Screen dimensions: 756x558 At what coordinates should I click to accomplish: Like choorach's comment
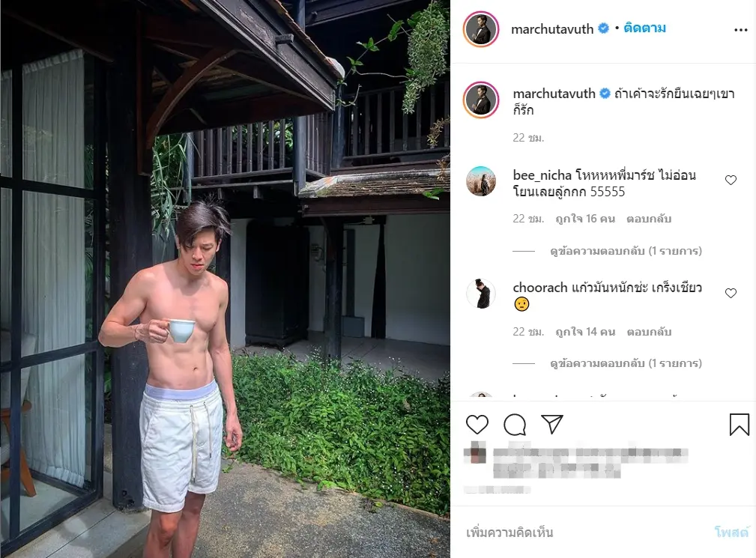(731, 294)
